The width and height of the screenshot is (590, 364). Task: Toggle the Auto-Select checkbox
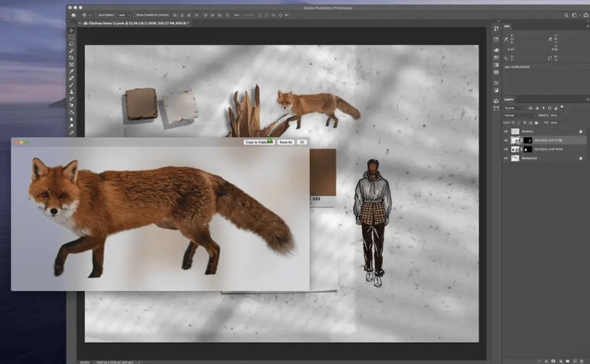point(96,15)
